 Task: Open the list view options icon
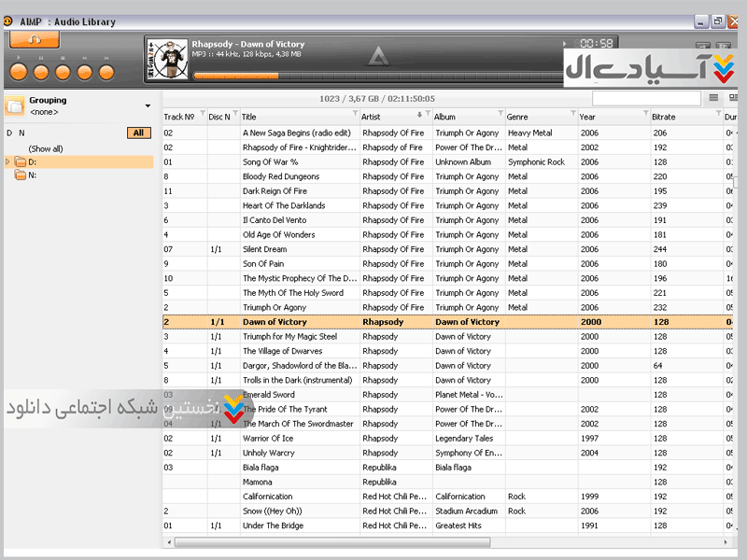(713, 98)
